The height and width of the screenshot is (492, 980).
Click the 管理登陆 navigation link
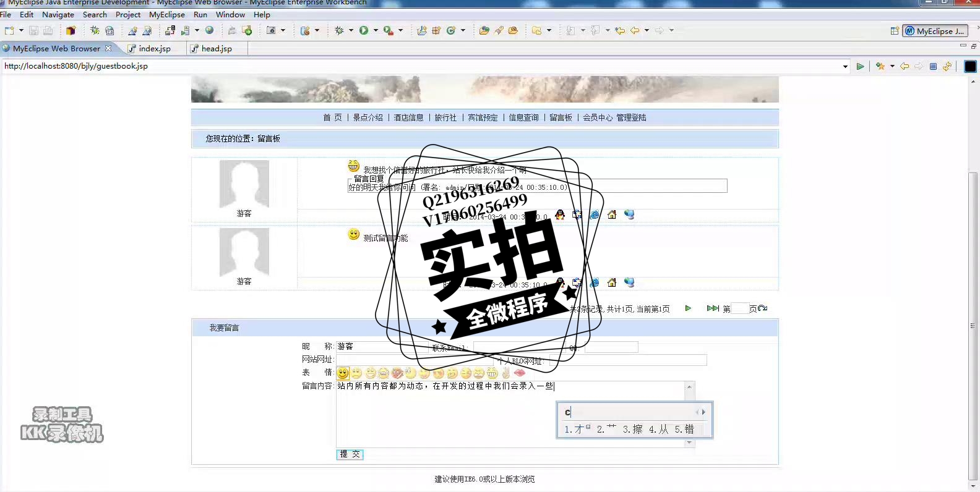coord(631,117)
